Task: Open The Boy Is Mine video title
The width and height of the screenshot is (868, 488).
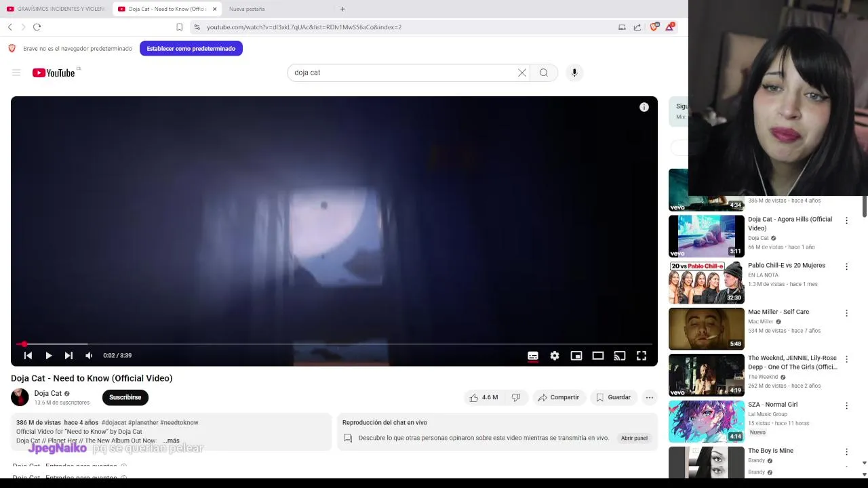Action: tap(770, 451)
